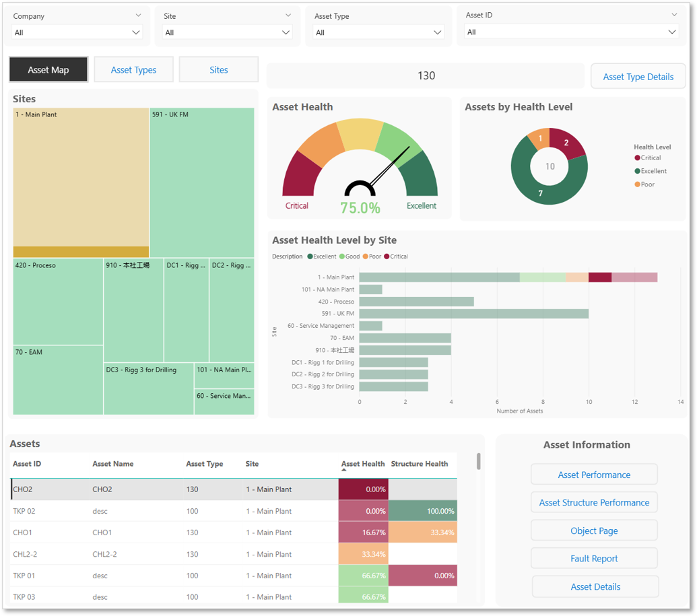Image resolution: width=697 pixels, height=616 pixels.
Task: Select the donut segment labeled 2
Action: [x=566, y=143]
